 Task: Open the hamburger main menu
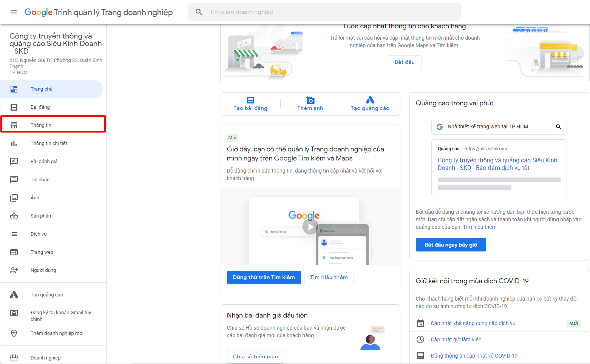click(14, 12)
